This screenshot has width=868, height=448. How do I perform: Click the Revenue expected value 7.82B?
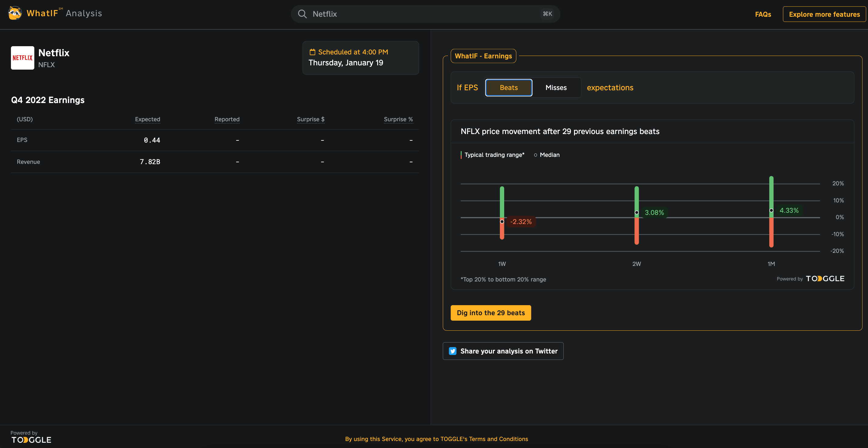[x=150, y=162]
